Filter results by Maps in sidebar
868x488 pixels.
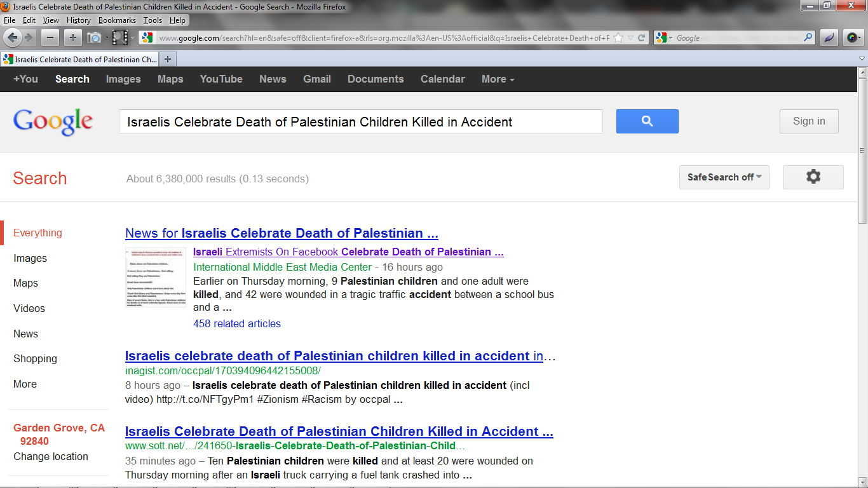pos(25,283)
